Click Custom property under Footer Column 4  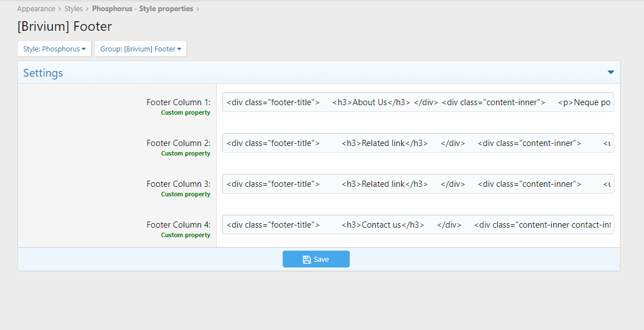point(185,235)
